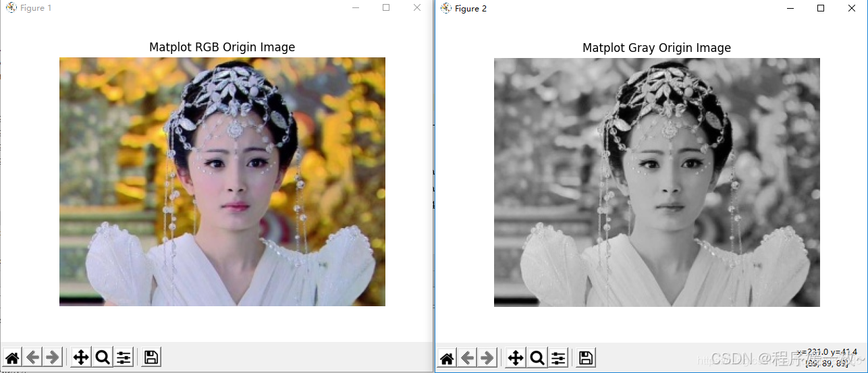Click Back arrow in Figure 1 toolbar
868x373 pixels.
32,357
